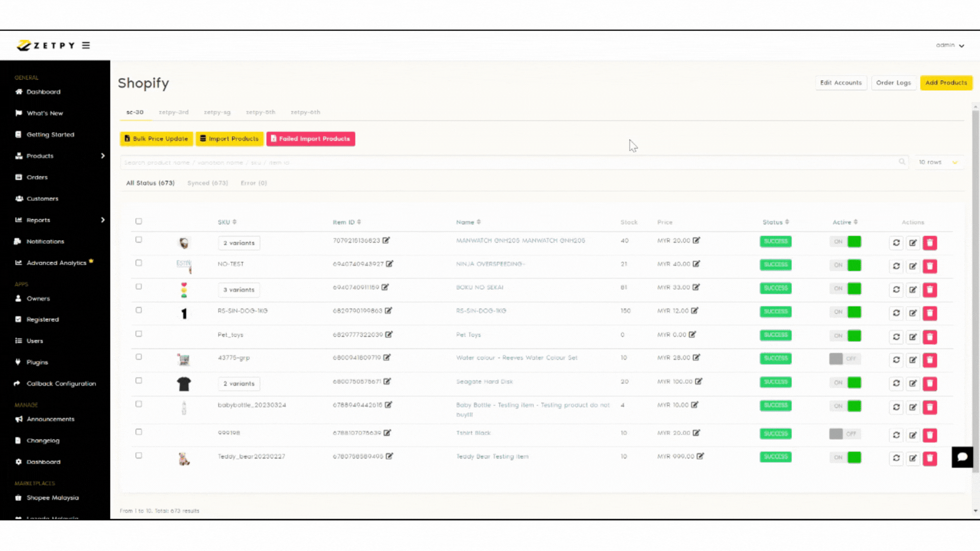
Task: Click the search magnifier icon
Action: 902,162
